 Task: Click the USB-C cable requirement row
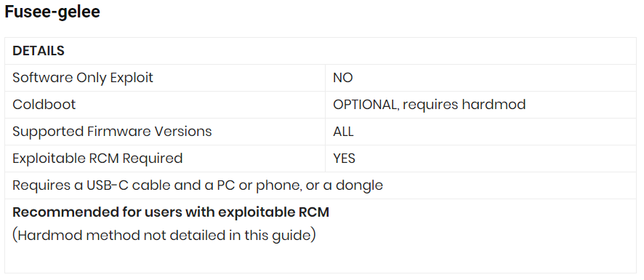tap(321, 185)
